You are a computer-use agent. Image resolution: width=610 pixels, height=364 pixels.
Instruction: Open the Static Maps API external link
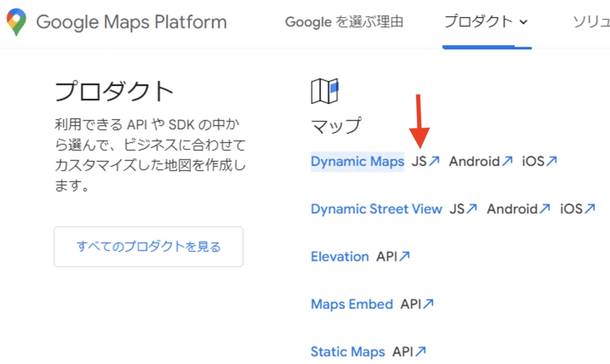(409, 352)
